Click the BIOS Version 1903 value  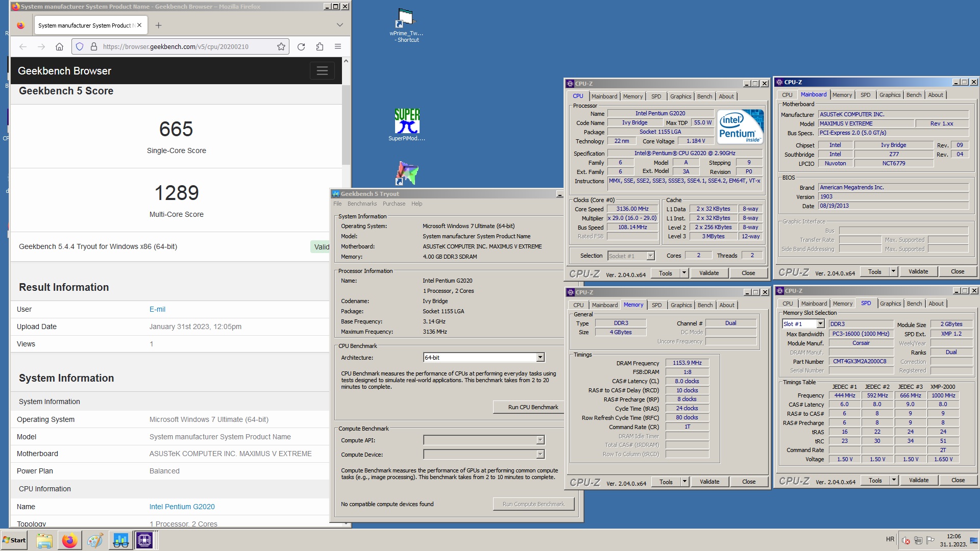pos(893,196)
